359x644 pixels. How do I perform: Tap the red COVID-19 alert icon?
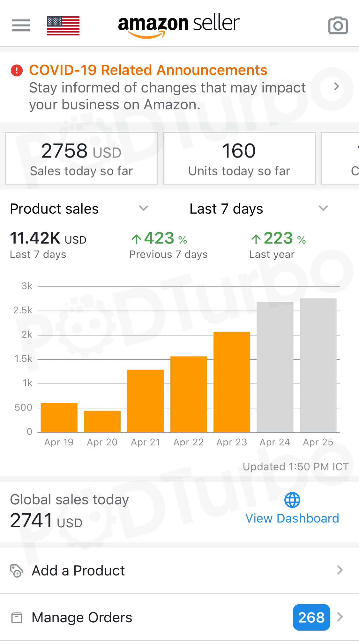pos(17,70)
